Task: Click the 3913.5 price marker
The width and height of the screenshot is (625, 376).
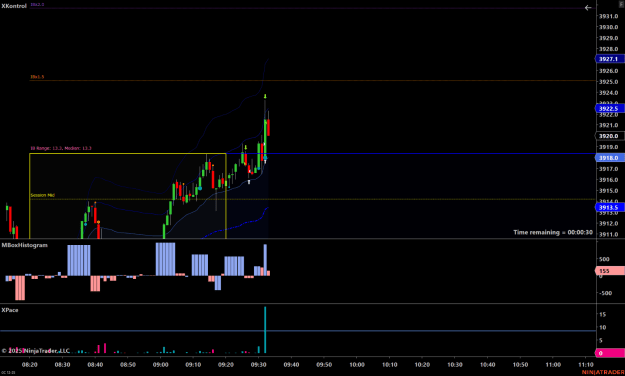Action: click(x=610, y=207)
